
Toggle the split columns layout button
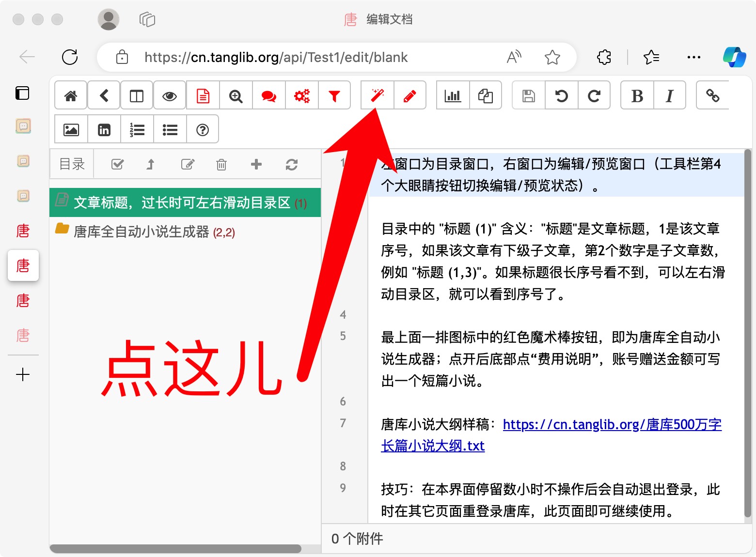tap(137, 95)
